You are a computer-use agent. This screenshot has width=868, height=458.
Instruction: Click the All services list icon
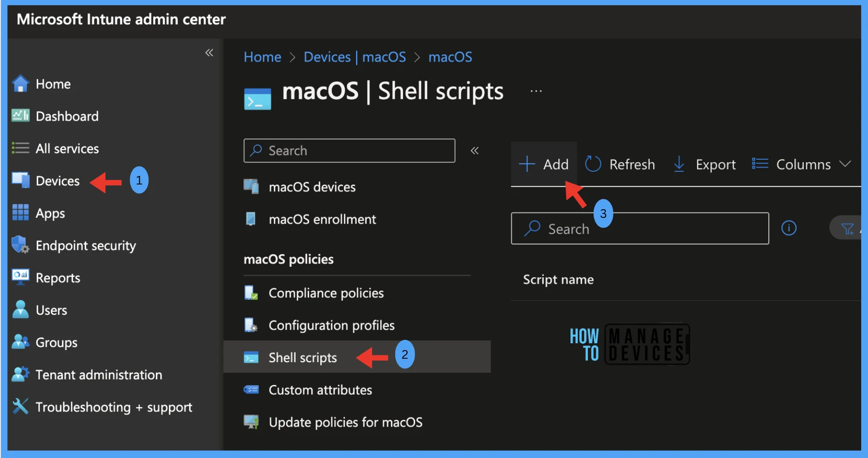pyautogui.click(x=20, y=148)
